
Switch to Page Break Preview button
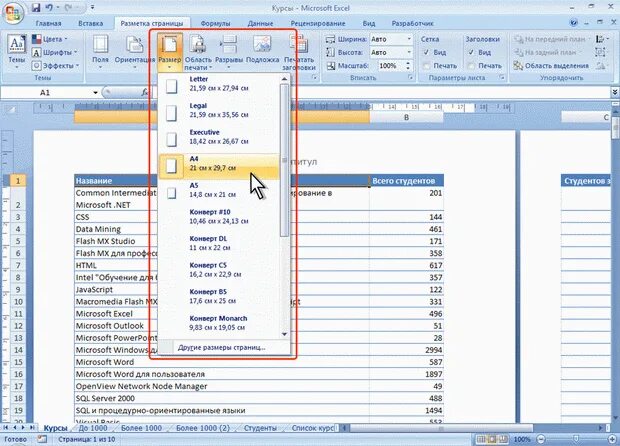[503, 439]
